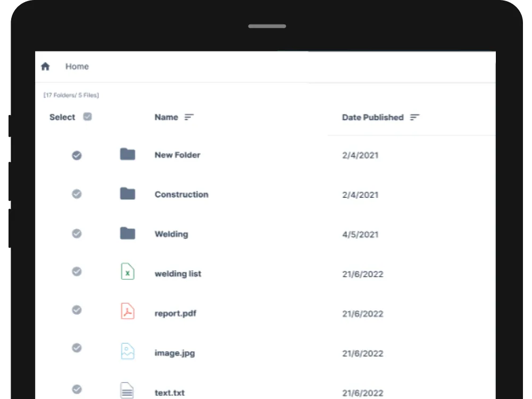The height and width of the screenshot is (399, 532).
Task: Open the New Folder folder icon
Action: click(x=127, y=154)
